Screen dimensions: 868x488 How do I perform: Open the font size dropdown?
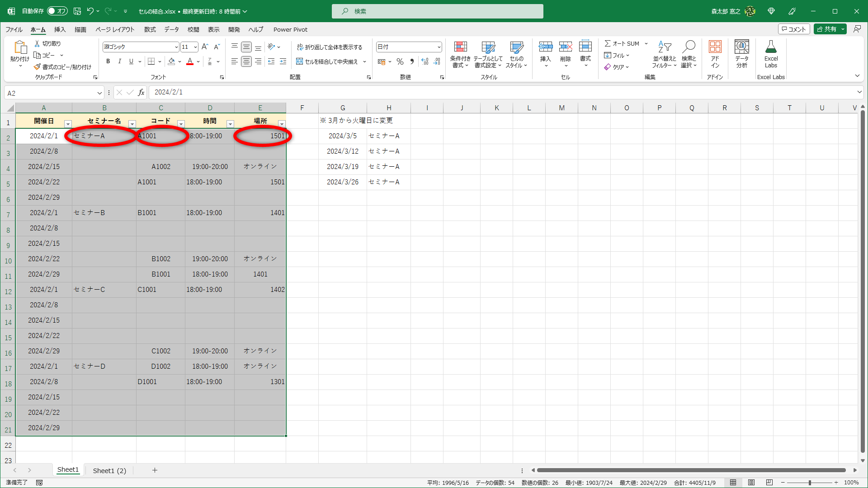coord(195,47)
